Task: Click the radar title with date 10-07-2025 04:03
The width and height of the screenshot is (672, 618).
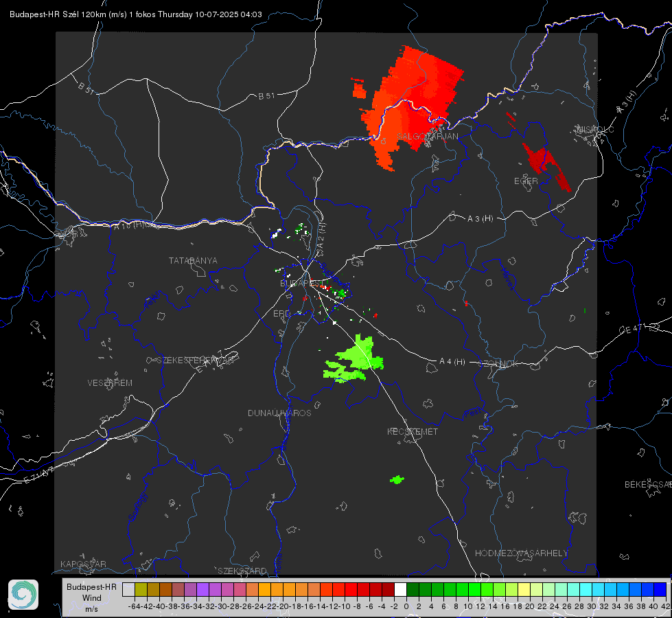Action: click(x=135, y=14)
